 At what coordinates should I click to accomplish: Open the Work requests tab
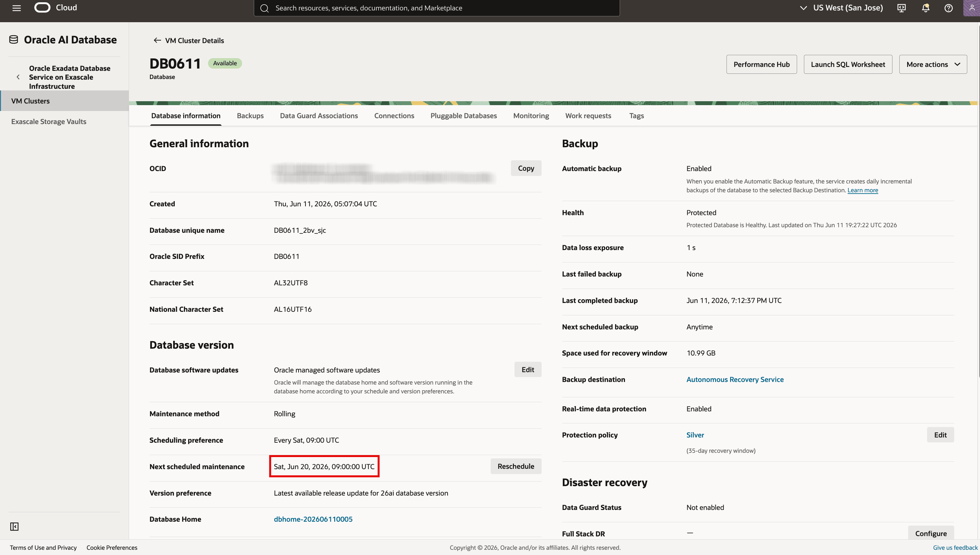point(588,116)
